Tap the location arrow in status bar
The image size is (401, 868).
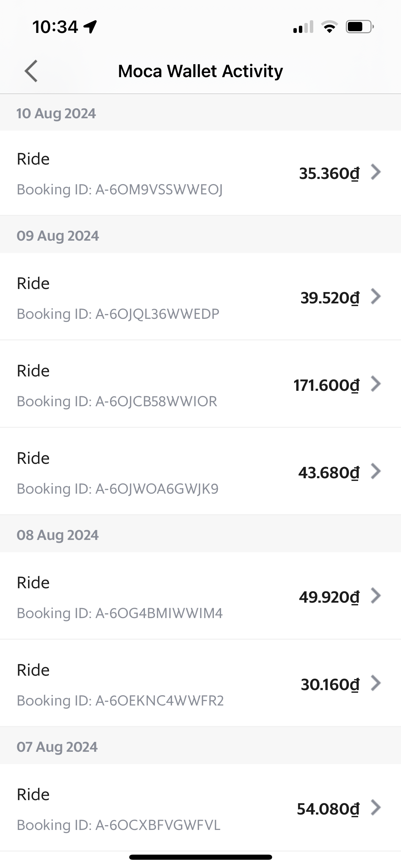click(x=90, y=27)
